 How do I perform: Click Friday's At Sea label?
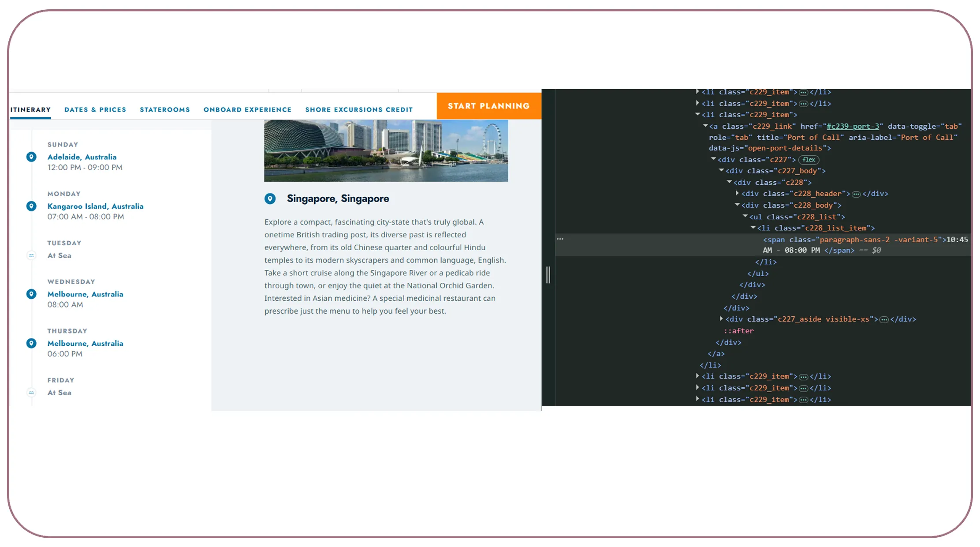click(x=60, y=393)
